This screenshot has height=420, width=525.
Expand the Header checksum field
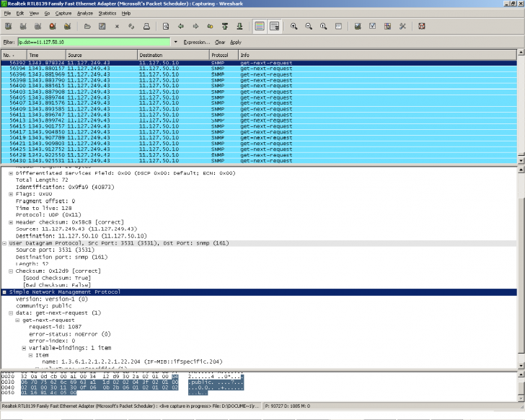(10, 222)
